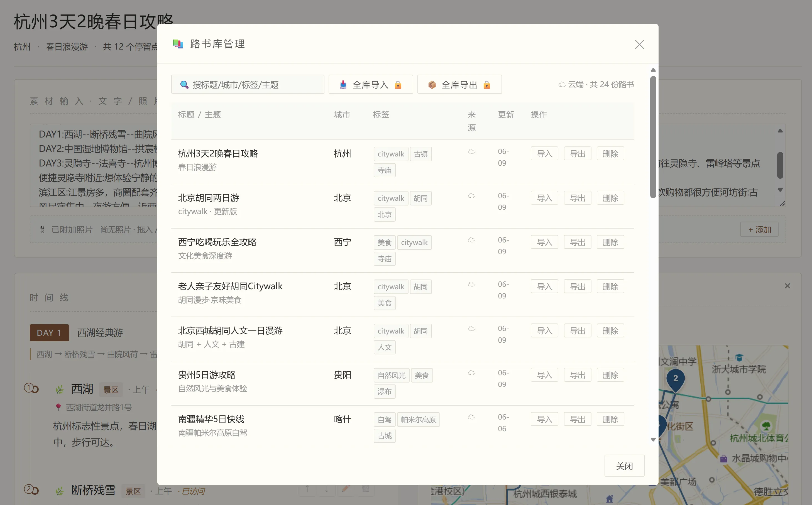812x505 pixels.
Task: Delete the 北京西城胡同人文一日漫游 roadbook
Action: coord(610,331)
